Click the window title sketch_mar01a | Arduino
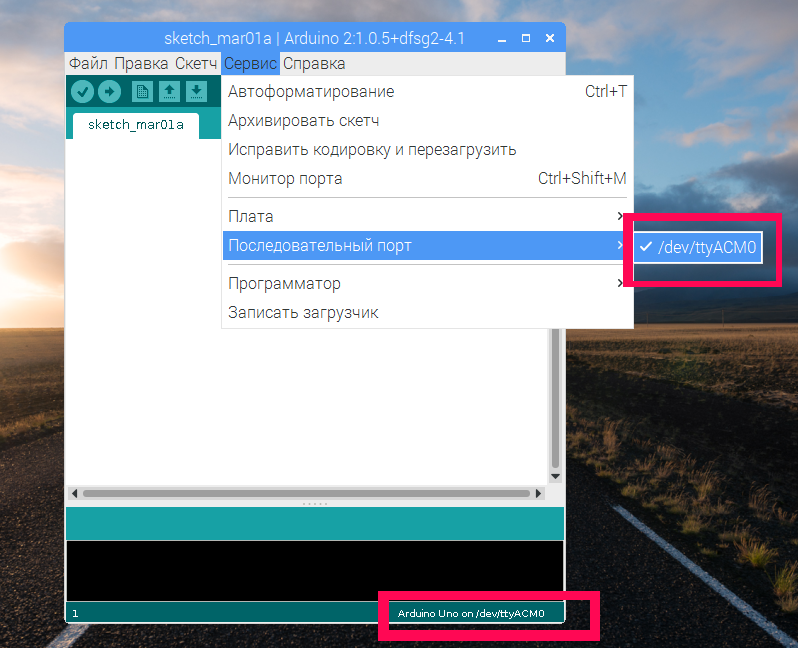 click(314, 39)
